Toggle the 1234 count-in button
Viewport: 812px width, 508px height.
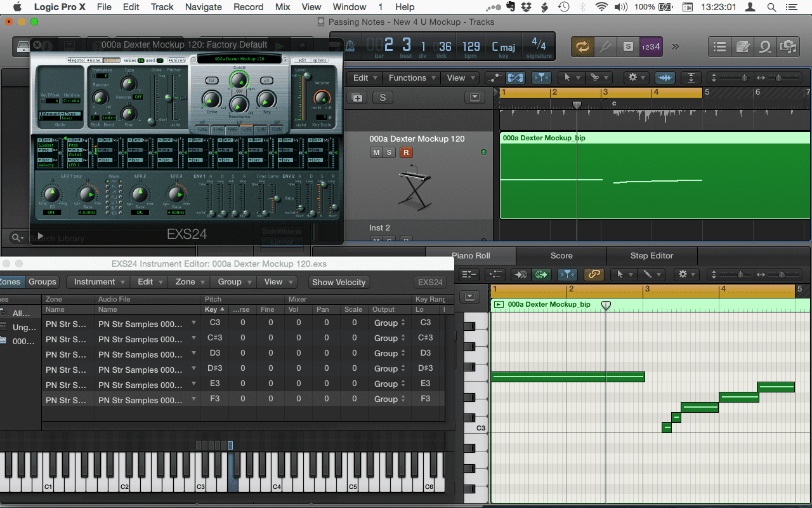click(x=650, y=46)
